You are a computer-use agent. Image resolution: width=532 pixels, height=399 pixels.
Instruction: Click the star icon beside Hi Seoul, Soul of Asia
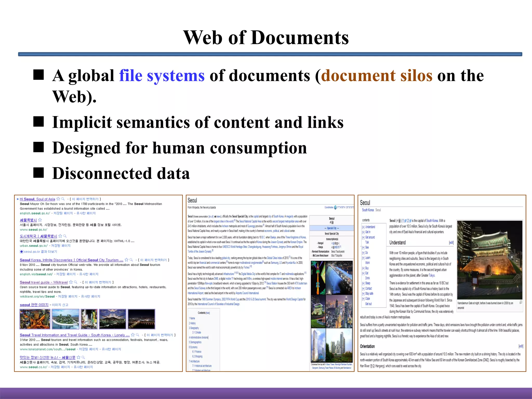click(58, 199)
